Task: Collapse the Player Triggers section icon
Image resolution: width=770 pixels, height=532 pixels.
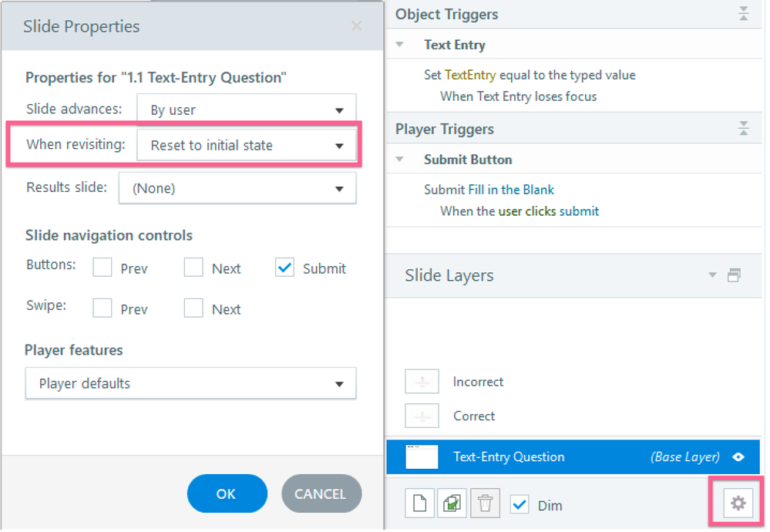Action: coord(743,129)
